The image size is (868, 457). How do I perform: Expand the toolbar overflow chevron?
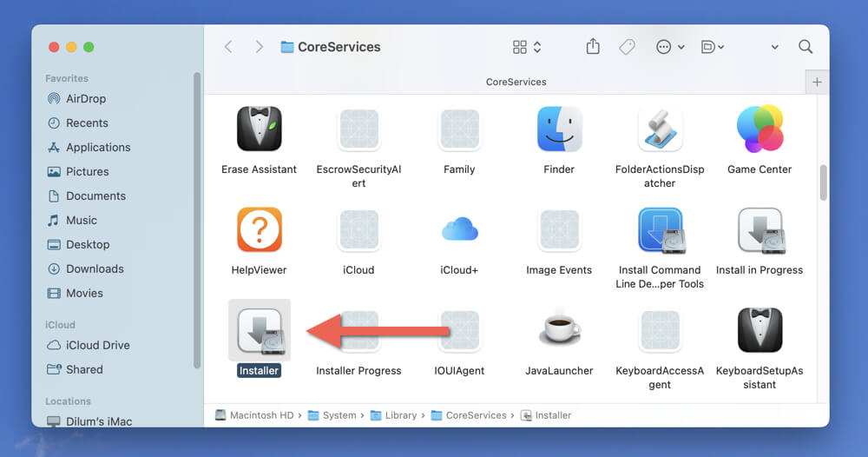click(x=775, y=47)
